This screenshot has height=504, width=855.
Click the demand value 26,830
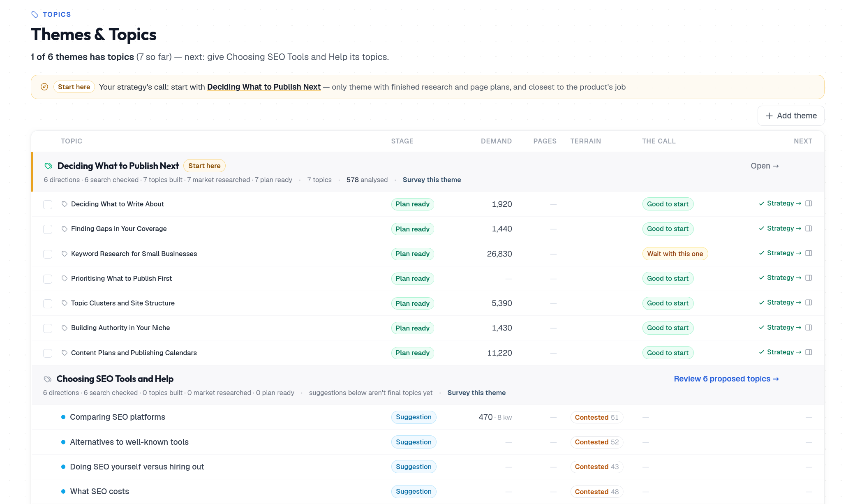499,254
